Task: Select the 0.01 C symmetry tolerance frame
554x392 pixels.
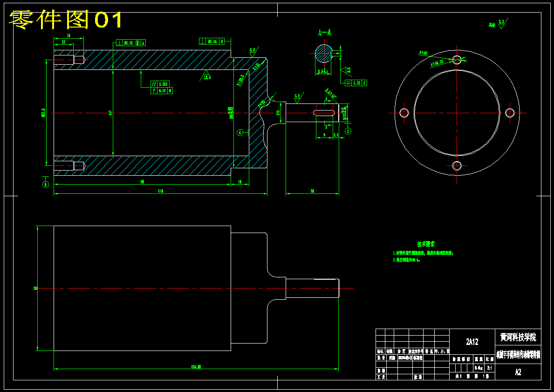Action: click(x=356, y=83)
